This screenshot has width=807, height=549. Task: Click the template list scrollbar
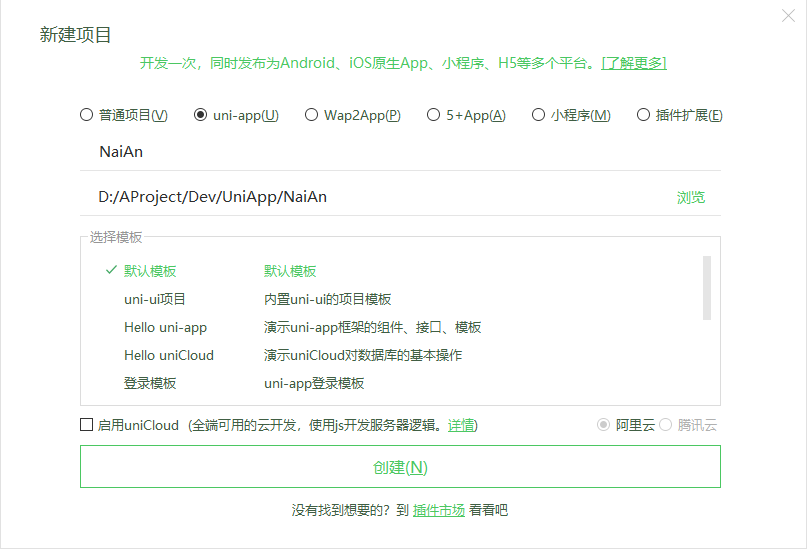[x=707, y=288]
